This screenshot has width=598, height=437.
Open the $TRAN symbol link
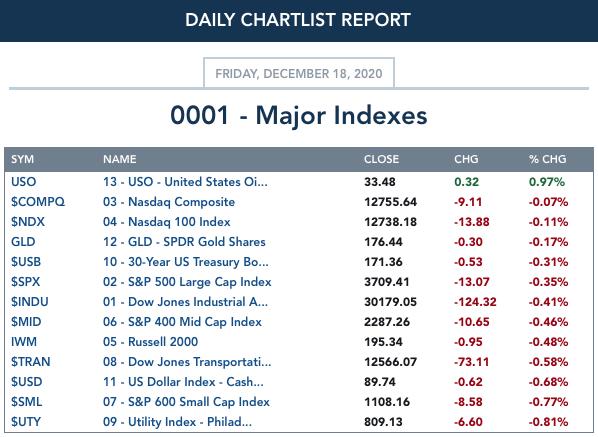31,361
